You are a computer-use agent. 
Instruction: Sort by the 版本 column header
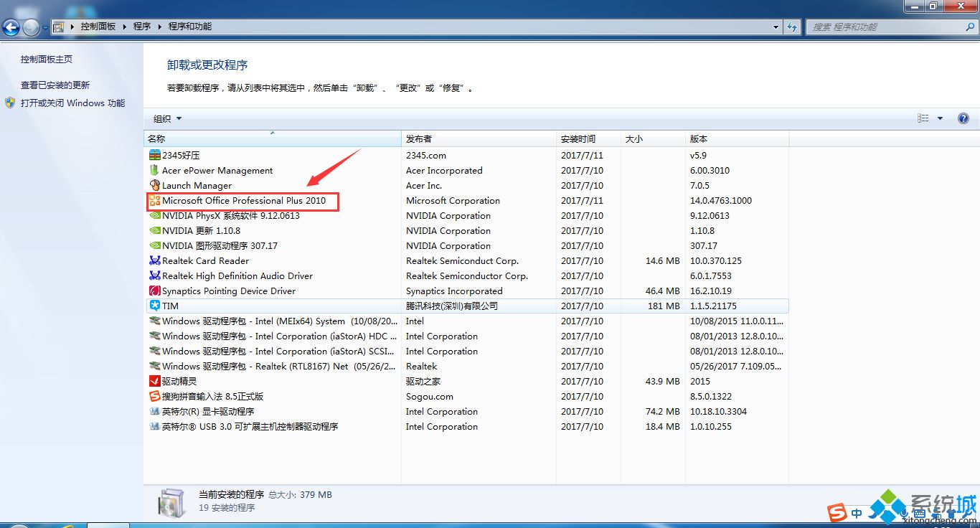[737, 138]
